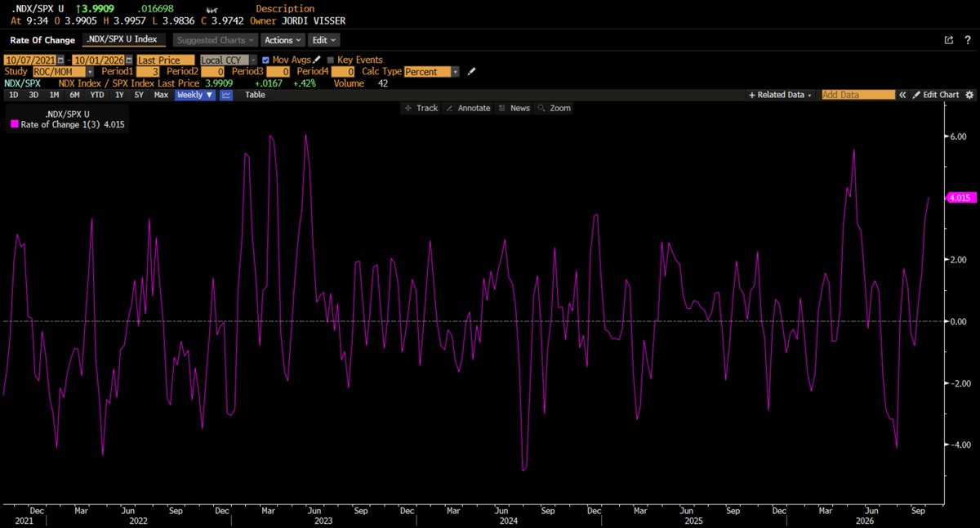The height and width of the screenshot is (528, 980).
Task: Select the 1Y range tab
Action: pos(119,95)
